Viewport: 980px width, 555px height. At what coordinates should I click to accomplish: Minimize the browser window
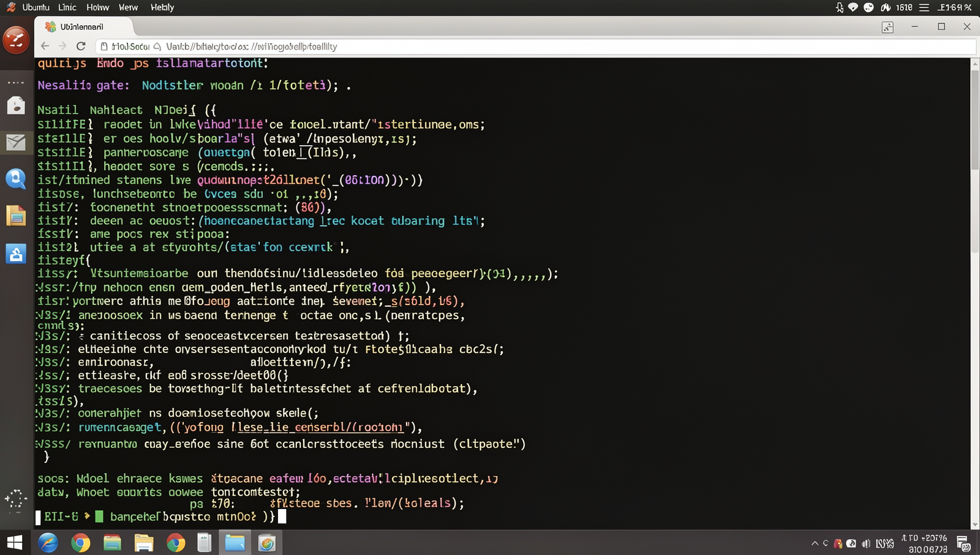914,27
